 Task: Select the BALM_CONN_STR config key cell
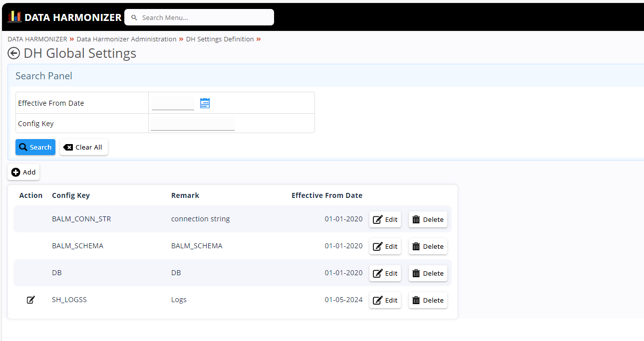click(81, 219)
